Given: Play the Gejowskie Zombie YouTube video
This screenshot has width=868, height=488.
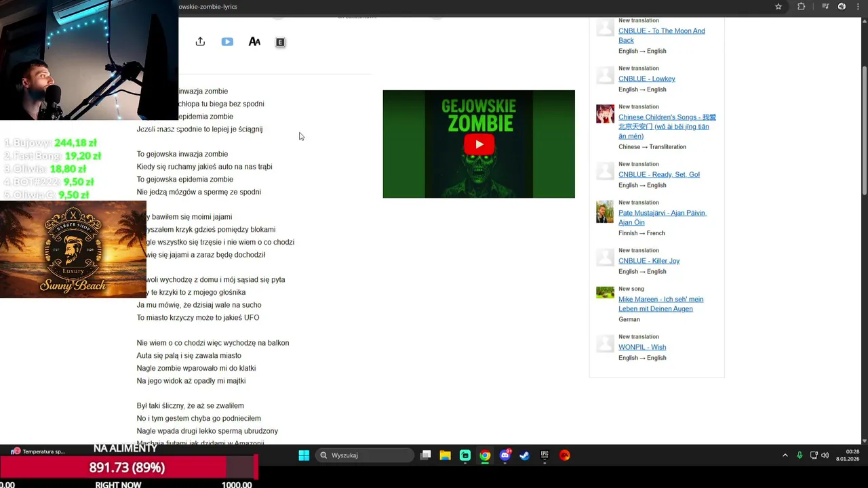Looking at the screenshot, I should pos(479,144).
